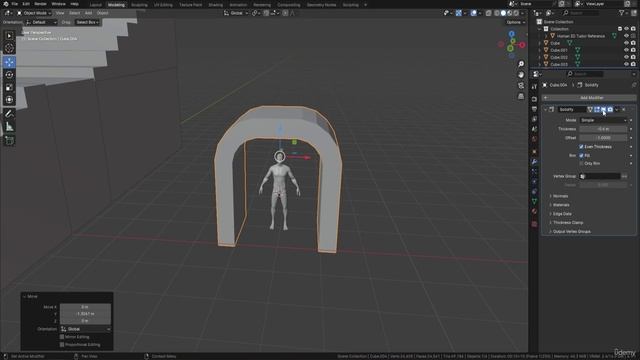Select the Add Cube tool in the toolbar
The width and height of the screenshot is (640, 360).
[9, 141]
